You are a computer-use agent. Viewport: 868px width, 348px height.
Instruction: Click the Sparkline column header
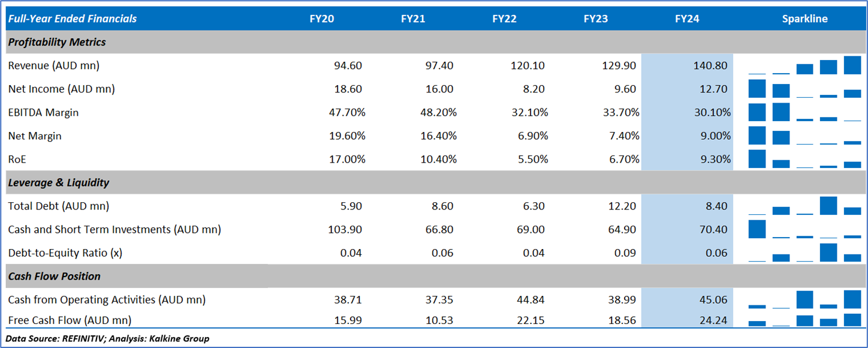(804, 19)
